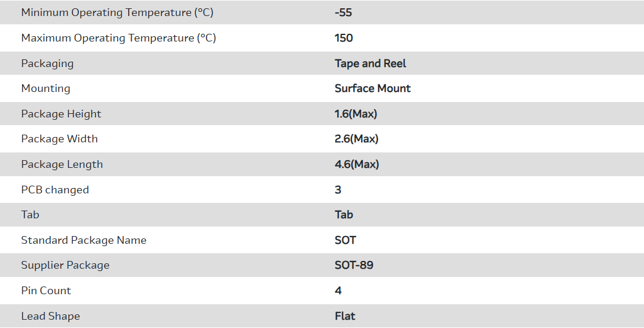
Task: Select the -55 temperature value
Action: click(x=343, y=12)
